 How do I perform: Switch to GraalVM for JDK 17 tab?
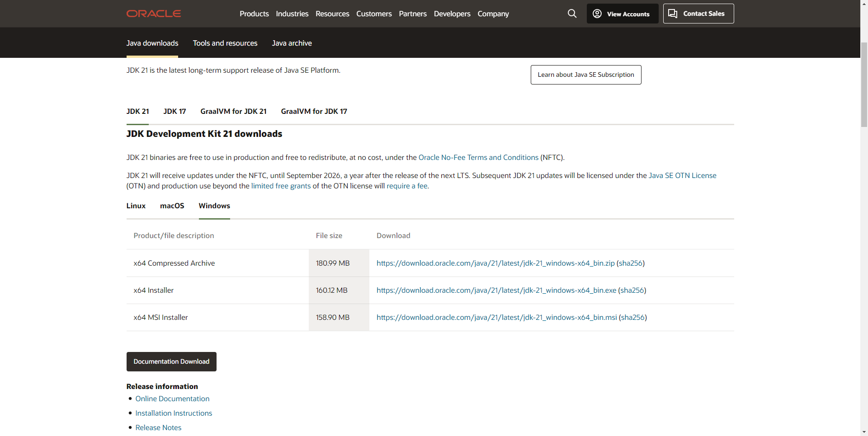[314, 111]
